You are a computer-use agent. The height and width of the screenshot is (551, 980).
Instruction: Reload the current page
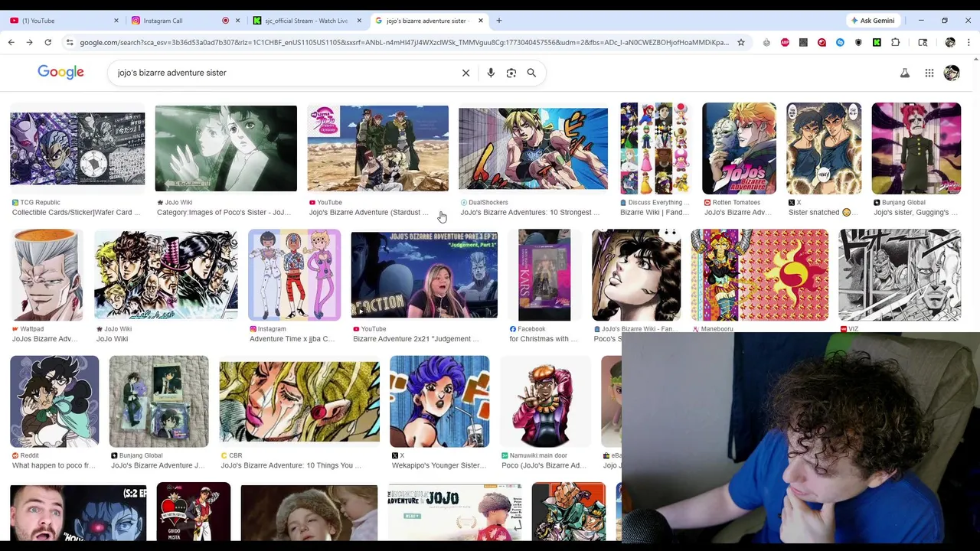[x=47, y=42]
